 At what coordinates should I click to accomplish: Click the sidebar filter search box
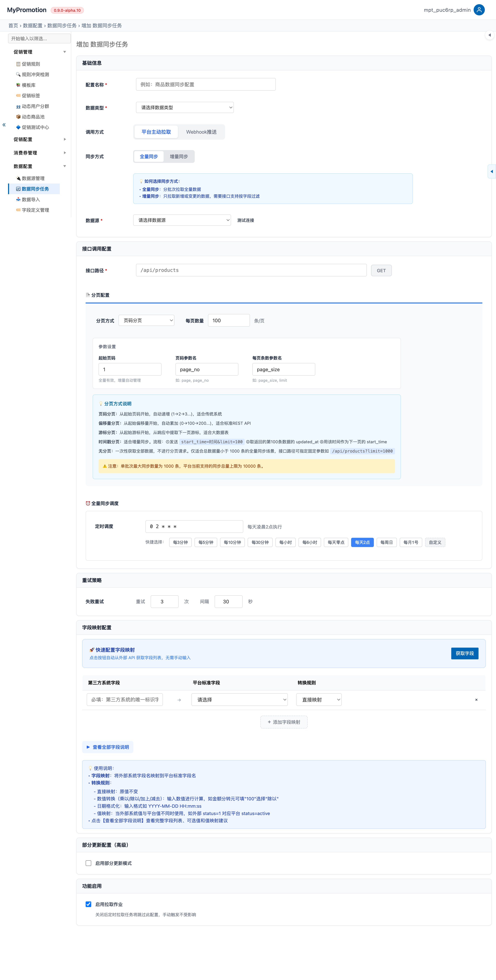[x=39, y=38]
